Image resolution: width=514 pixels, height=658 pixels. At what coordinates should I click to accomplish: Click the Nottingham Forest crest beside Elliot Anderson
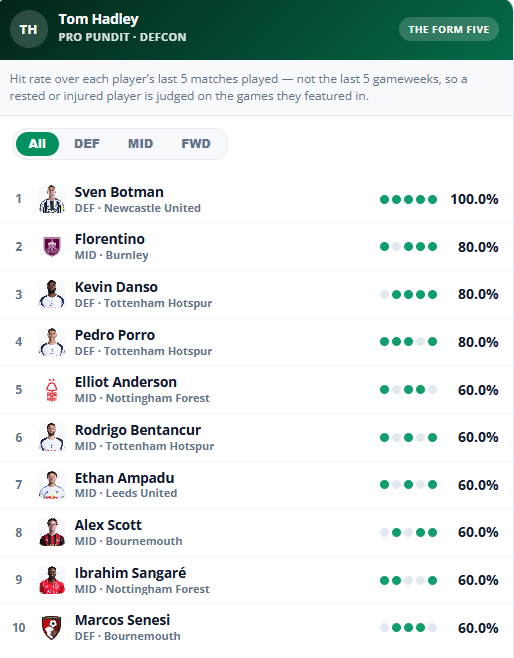pos(52,390)
